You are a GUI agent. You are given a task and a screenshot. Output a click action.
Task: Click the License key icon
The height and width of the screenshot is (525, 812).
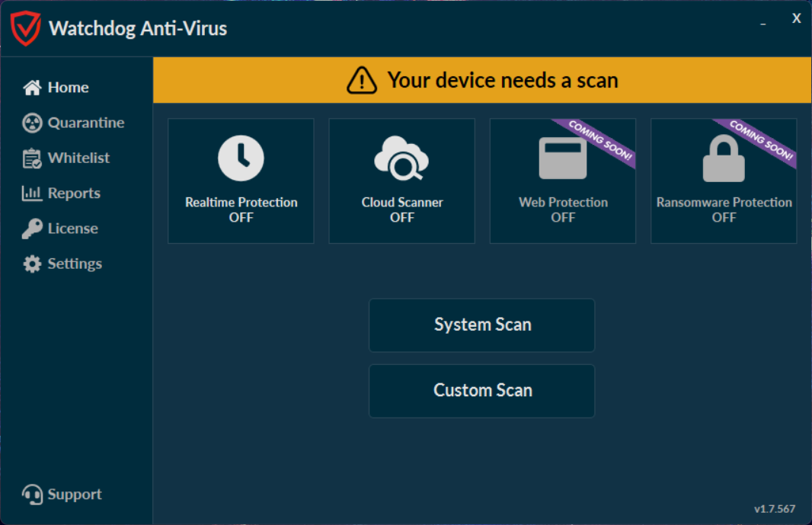32,229
